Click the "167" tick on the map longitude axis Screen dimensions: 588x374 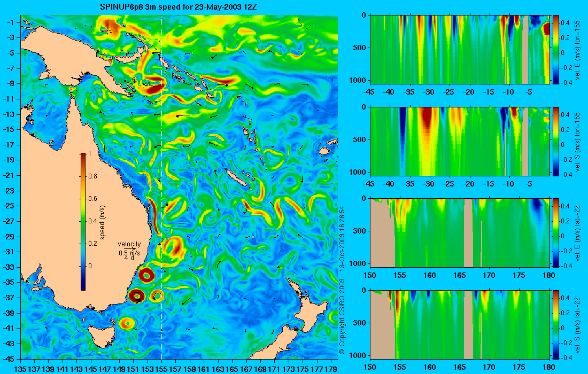coord(246,369)
